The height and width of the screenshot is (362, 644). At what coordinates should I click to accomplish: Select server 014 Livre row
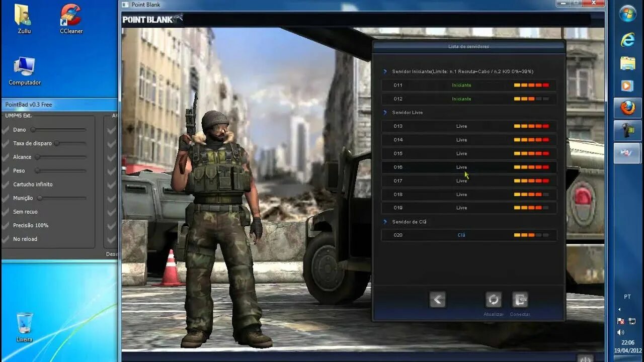pos(469,140)
